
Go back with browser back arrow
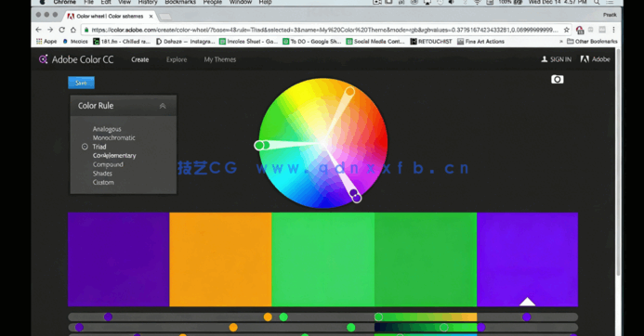39,30
